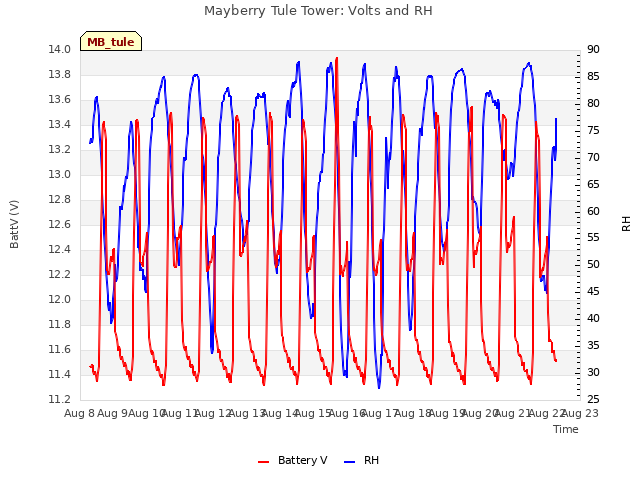
Task: Click the lowest blue RH dip near Aug 17
Action: [379, 386]
